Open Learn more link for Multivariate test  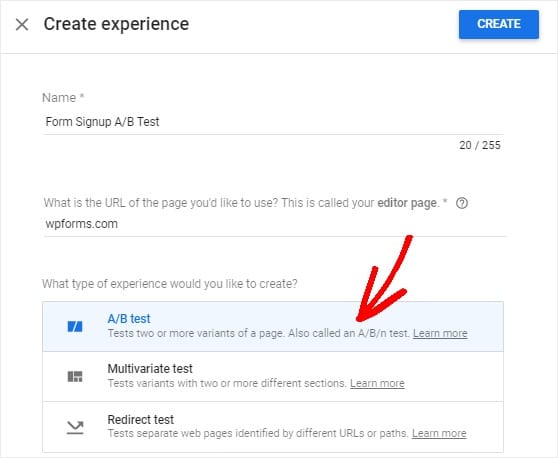click(x=377, y=383)
